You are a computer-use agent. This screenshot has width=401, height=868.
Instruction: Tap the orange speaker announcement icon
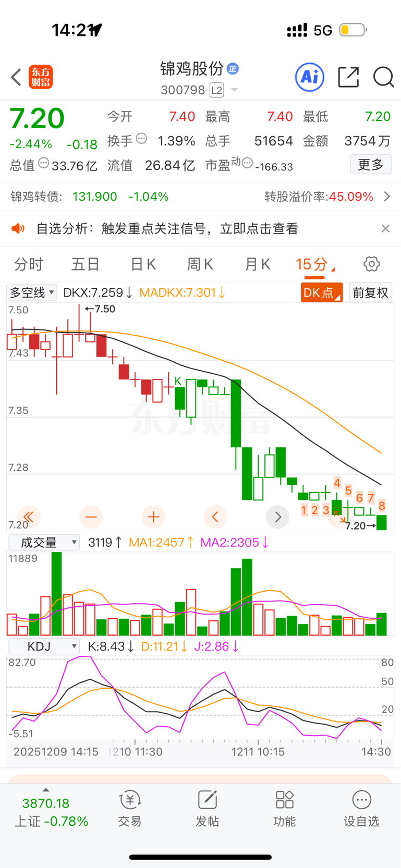click(18, 228)
